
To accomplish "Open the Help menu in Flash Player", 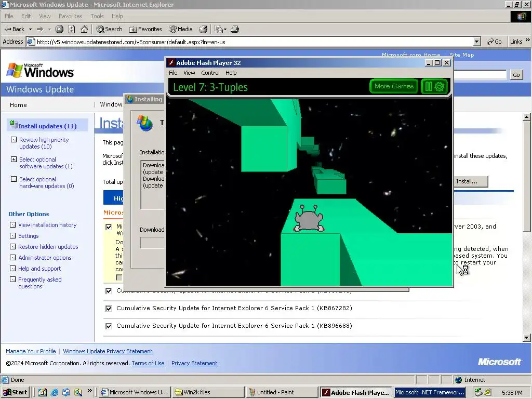I will [x=231, y=73].
